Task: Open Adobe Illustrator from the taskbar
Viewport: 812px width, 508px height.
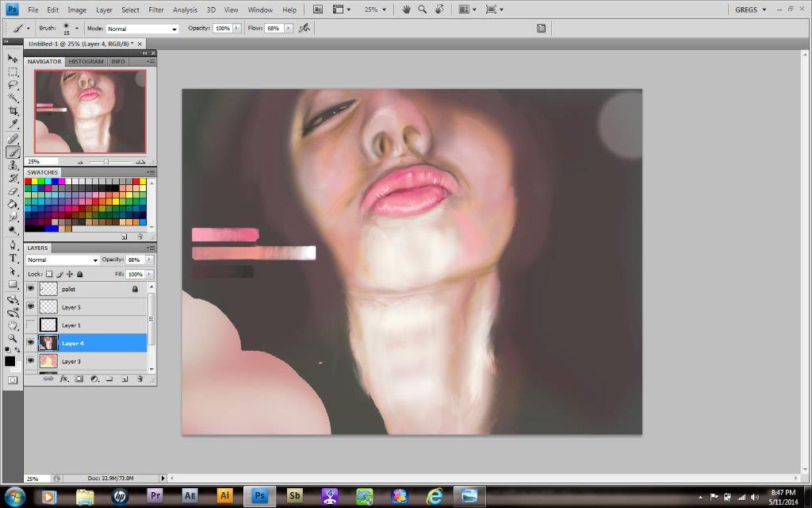Action: (225, 496)
